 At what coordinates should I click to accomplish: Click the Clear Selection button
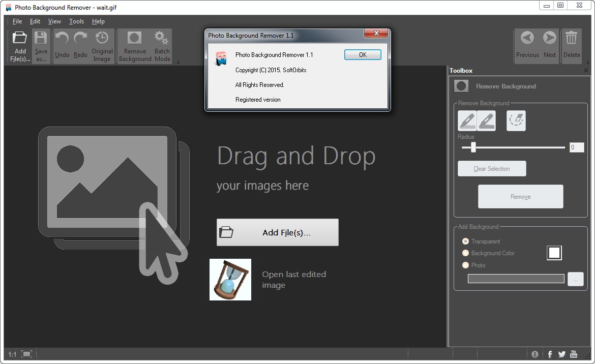tap(492, 169)
